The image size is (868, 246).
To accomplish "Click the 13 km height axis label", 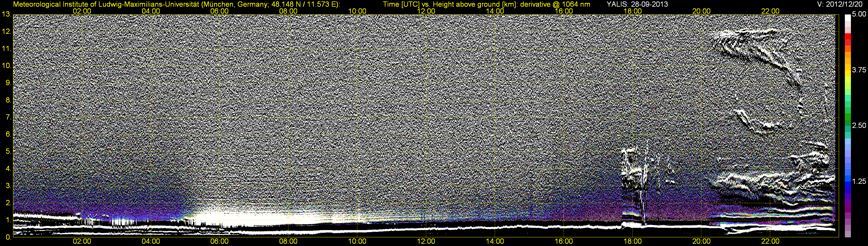I will (6, 14).
